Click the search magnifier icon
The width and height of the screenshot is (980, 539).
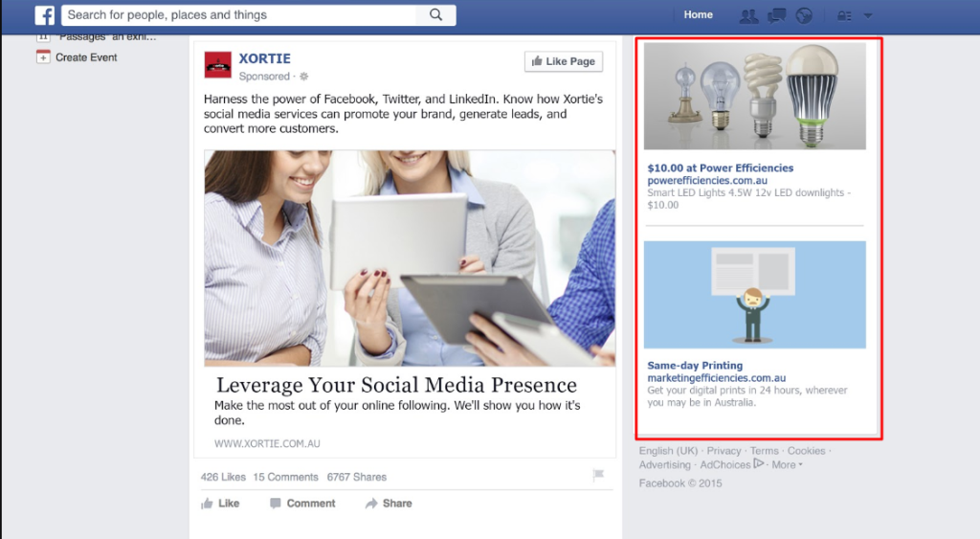(435, 15)
